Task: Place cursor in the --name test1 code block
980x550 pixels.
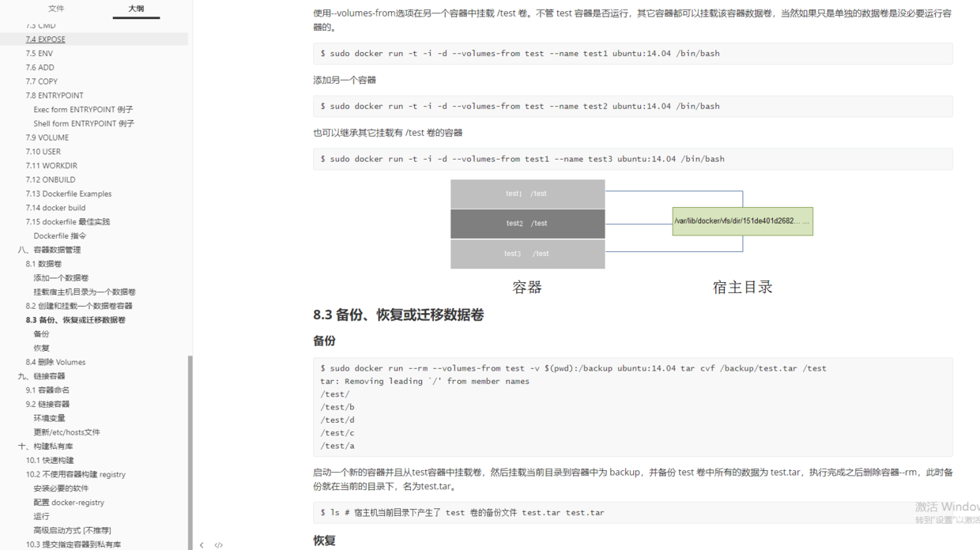Action: [x=632, y=54]
